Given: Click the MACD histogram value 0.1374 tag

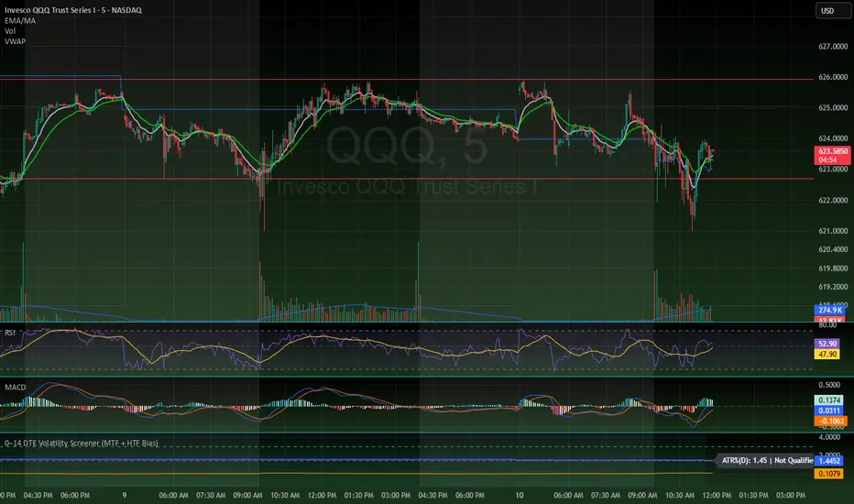Looking at the screenshot, I should (829, 400).
